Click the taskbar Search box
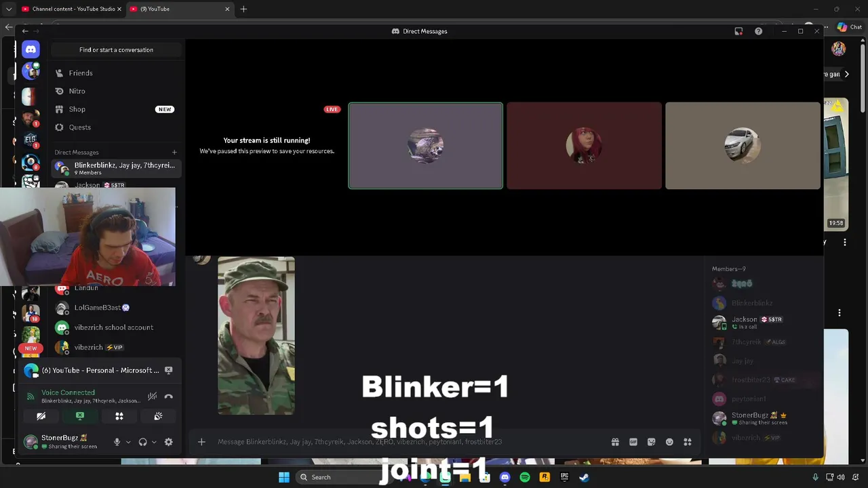Image resolution: width=868 pixels, height=488 pixels. click(329, 477)
